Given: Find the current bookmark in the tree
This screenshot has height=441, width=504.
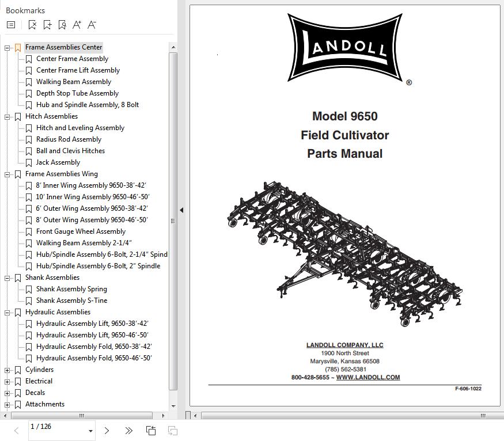Looking at the screenshot, I should [x=63, y=25].
